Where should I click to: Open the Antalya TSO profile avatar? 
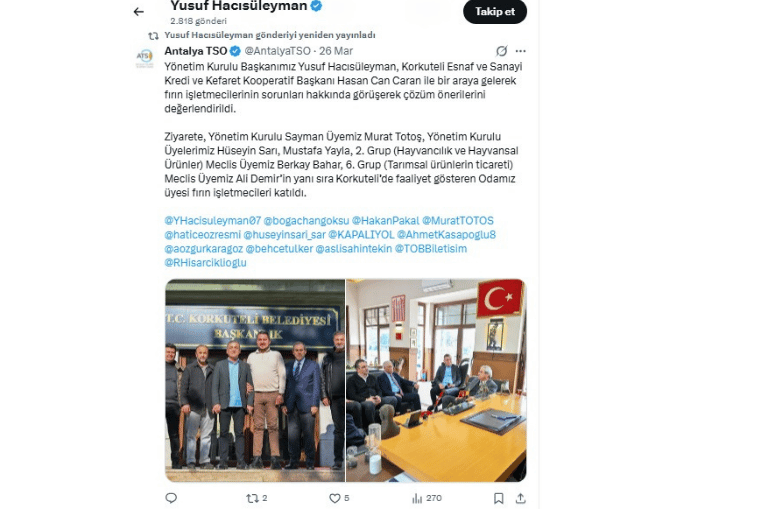[x=145, y=57]
